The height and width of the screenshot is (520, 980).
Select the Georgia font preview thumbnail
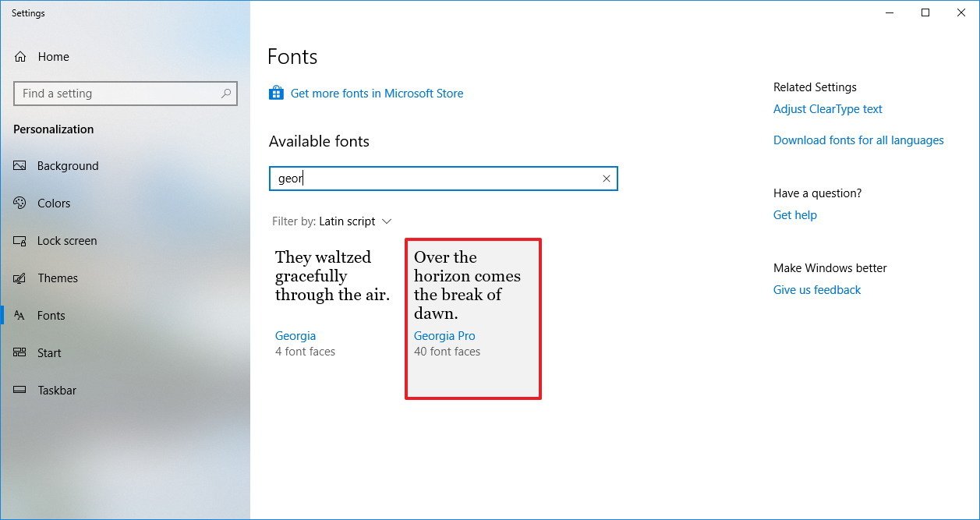coord(333,276)
